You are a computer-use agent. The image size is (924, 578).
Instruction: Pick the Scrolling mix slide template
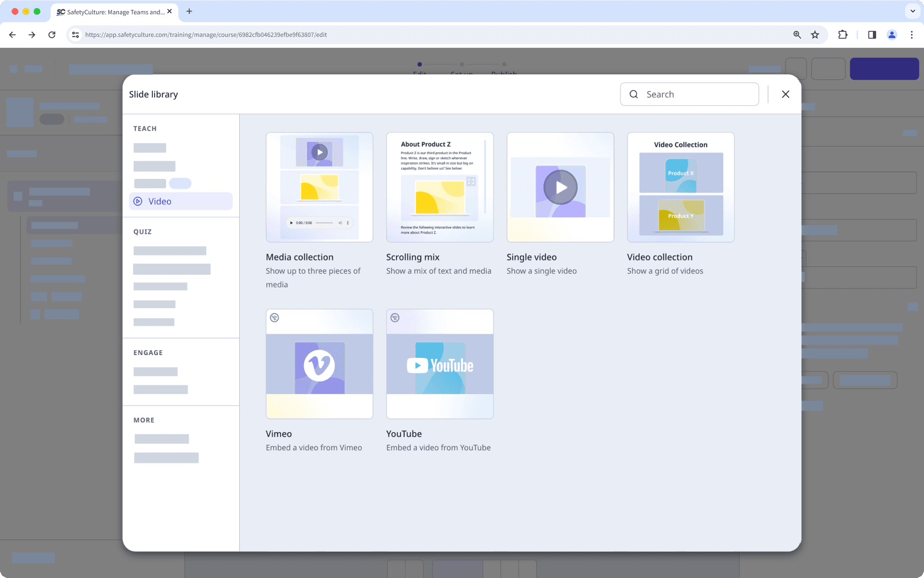point(439,187)
